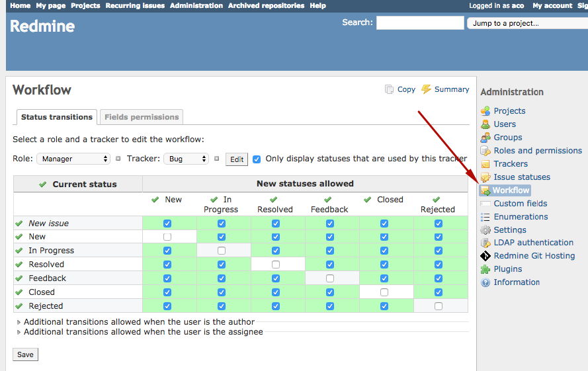The height and width of the screenshot is (371, 588).
Task: Click the Trackers icon in sidebar
Action: tap(485, 164)
